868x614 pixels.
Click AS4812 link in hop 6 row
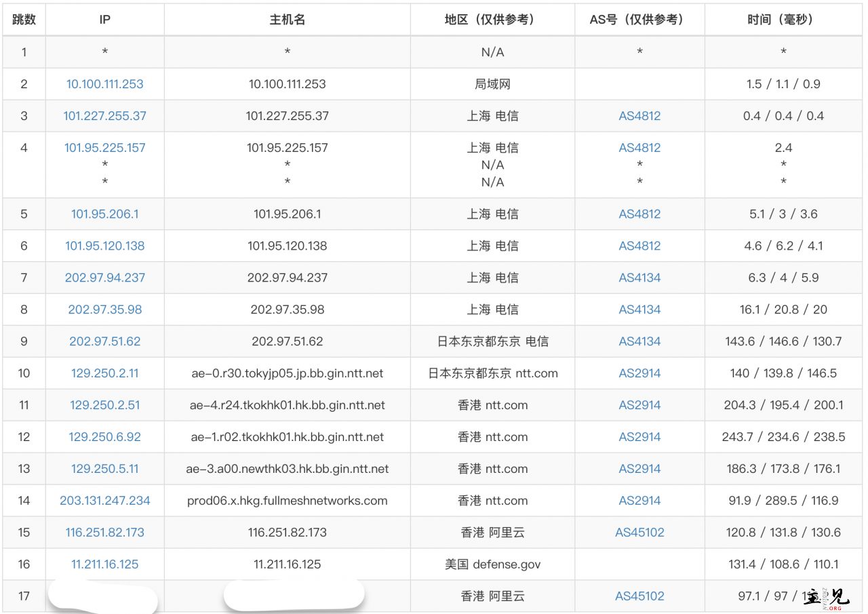639,246
